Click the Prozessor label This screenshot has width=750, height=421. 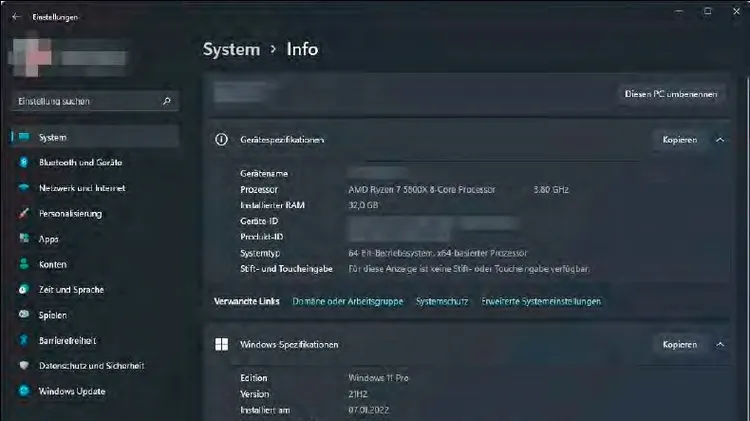(259, 189)
